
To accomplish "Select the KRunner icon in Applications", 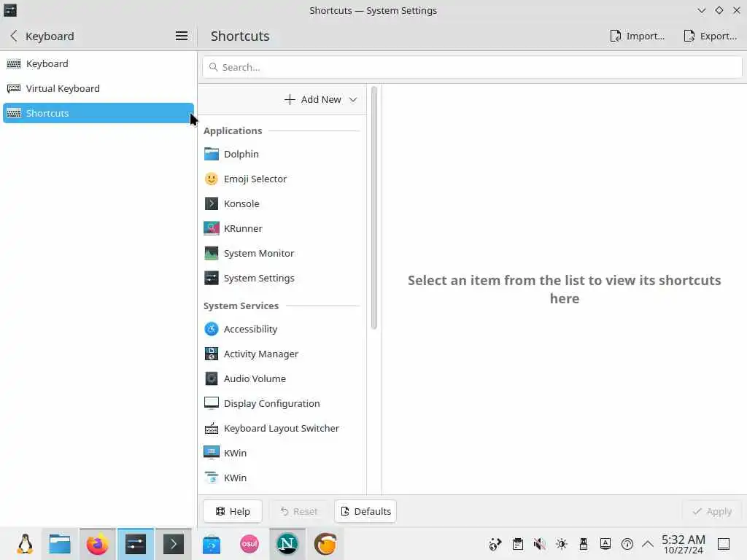I will pyautogui.click(x=211, y=228).
